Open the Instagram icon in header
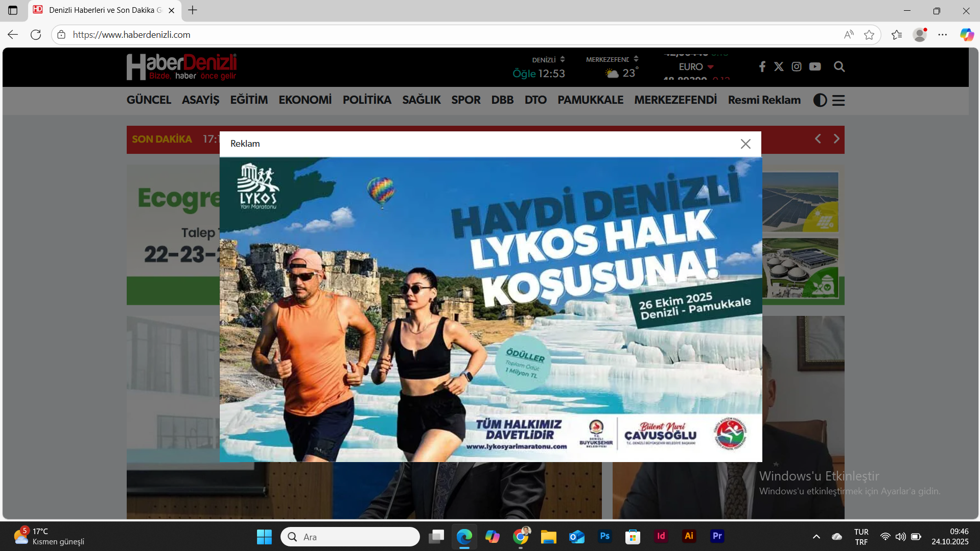The image size is (980, 551). (x=797, y=66)
